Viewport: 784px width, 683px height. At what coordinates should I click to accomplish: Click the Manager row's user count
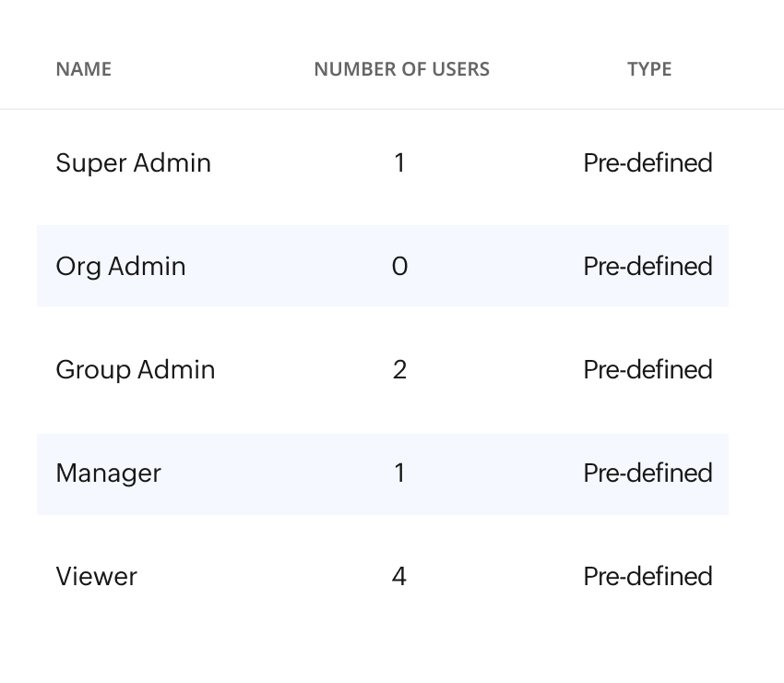point(399,473)
